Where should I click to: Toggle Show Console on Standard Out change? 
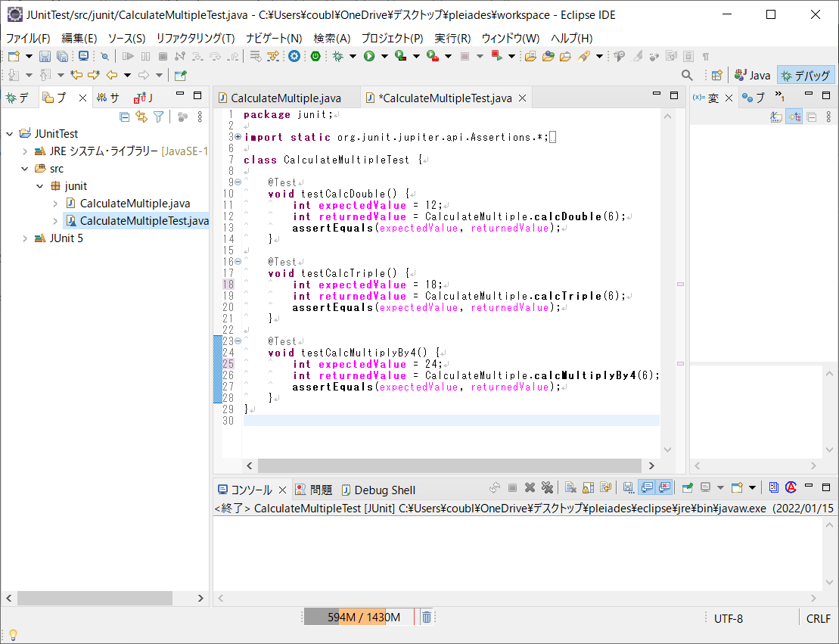(647, 487)
